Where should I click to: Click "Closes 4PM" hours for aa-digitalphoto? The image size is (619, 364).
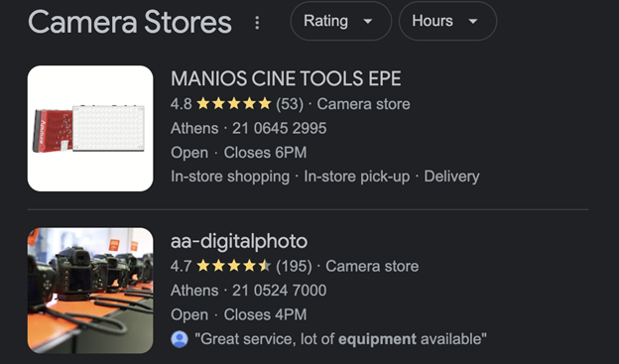(265, 314)
